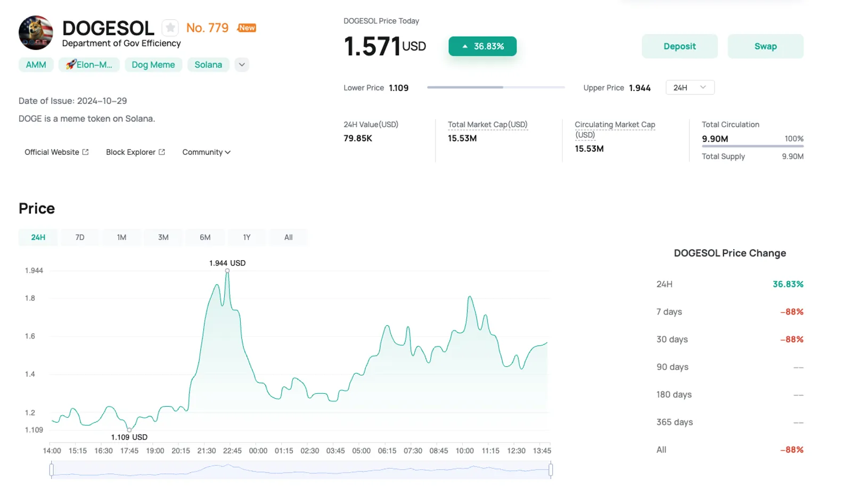Click the Dog Meme tag
Viewport: 852px width, 504px height.
(153, 65)
